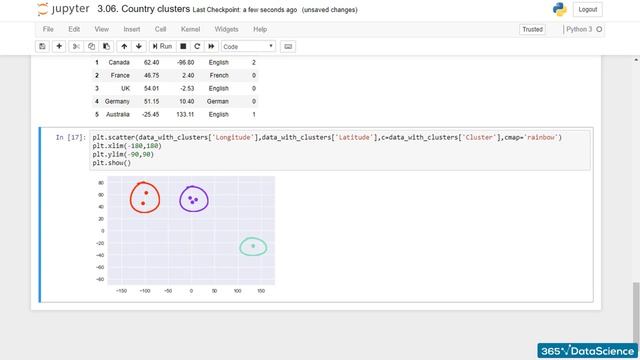
Task: Interrupt the kernel with stop icon
Action: [x=183, y=47]
